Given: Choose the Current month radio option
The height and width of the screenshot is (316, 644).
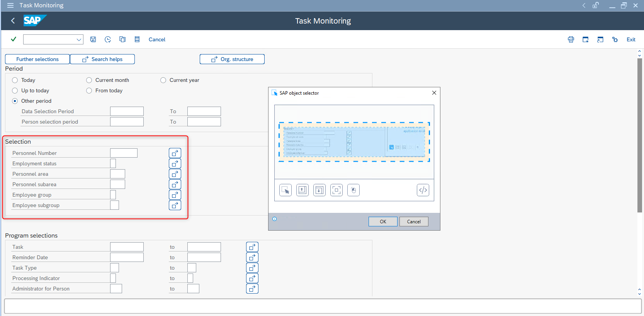Looking at the screenshot, I should click(x=89, y=80).
